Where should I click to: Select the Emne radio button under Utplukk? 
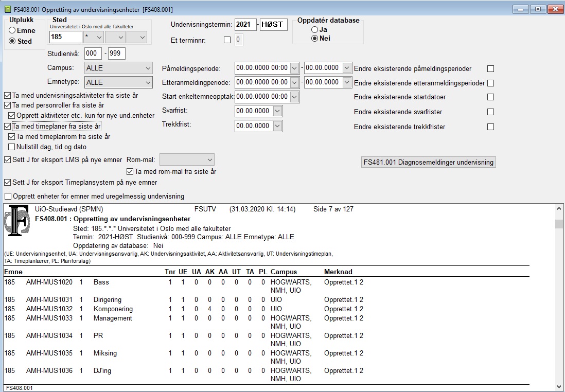coord(12,31)
